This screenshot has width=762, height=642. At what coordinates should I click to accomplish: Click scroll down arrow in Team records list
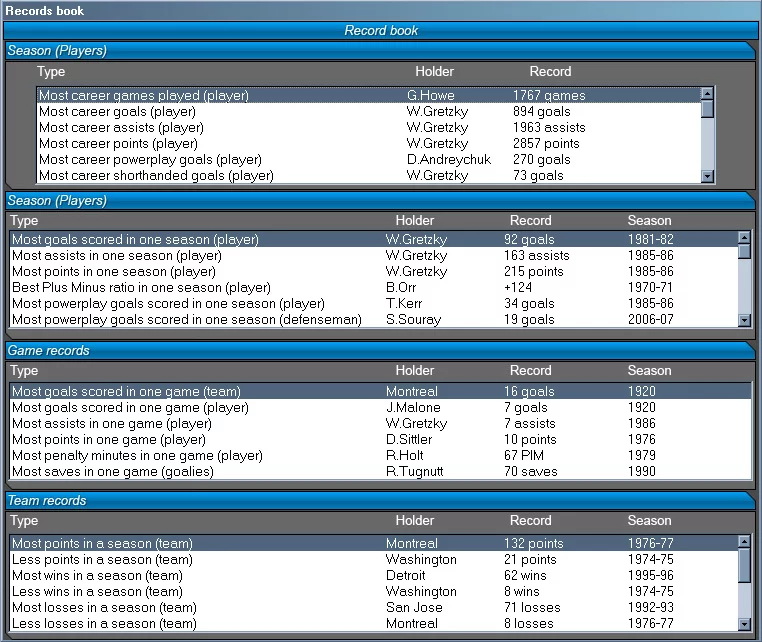click(x=744, y=624)
